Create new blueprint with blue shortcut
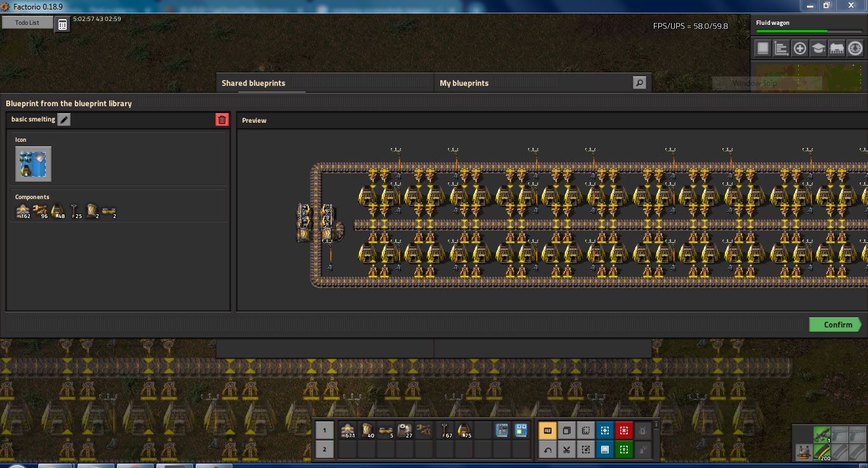This screenshot has height=468, width=868. point(605,430)
